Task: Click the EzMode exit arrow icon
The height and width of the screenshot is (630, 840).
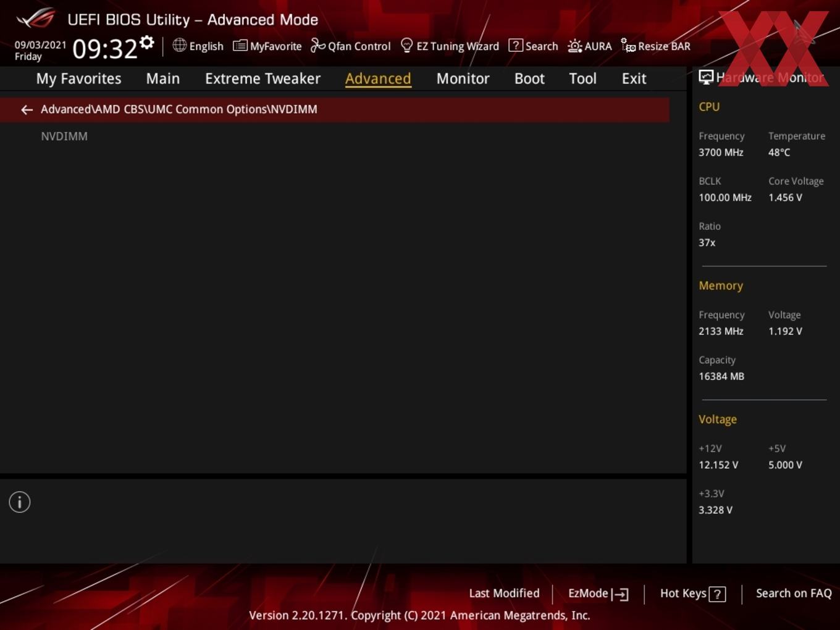Action: pyautogui.click(x=620, y=594)
